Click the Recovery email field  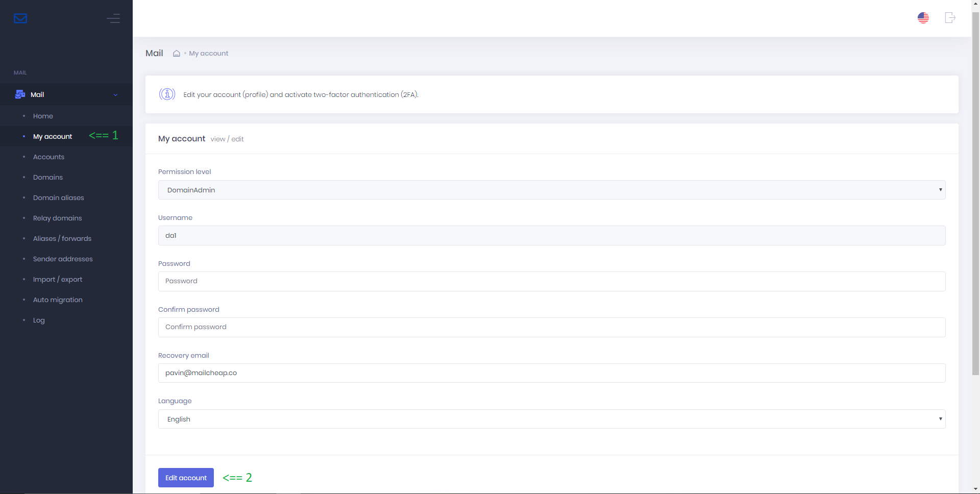(x=551, y=373)
